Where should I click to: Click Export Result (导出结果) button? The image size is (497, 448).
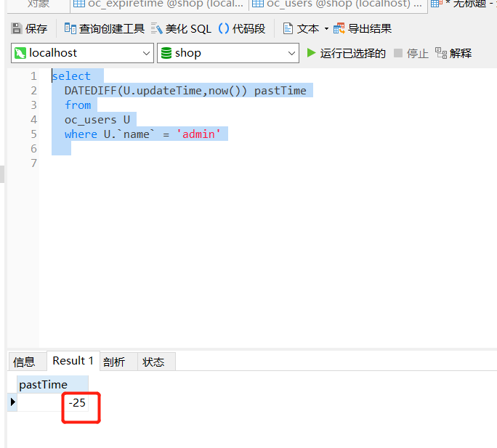click(x=363, y=28)
